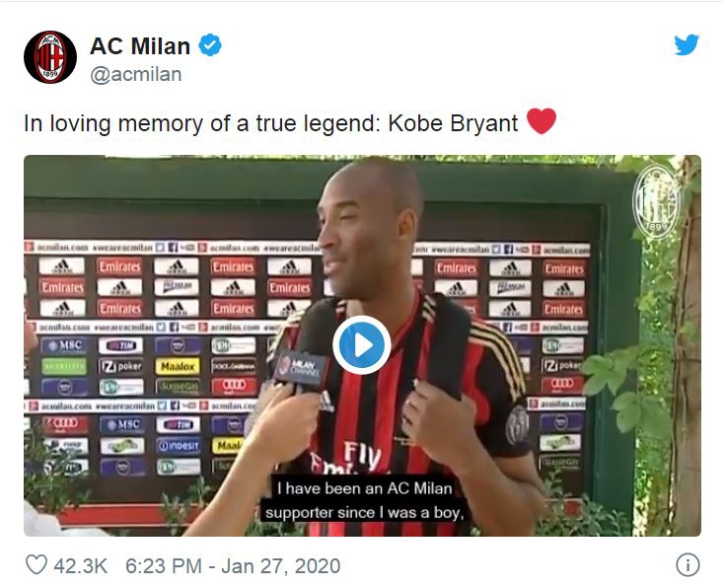This screenshot has width=724, height=588.
Task: Click the tweet text about Kobe Bryant
Action: (x=270, y=123)
